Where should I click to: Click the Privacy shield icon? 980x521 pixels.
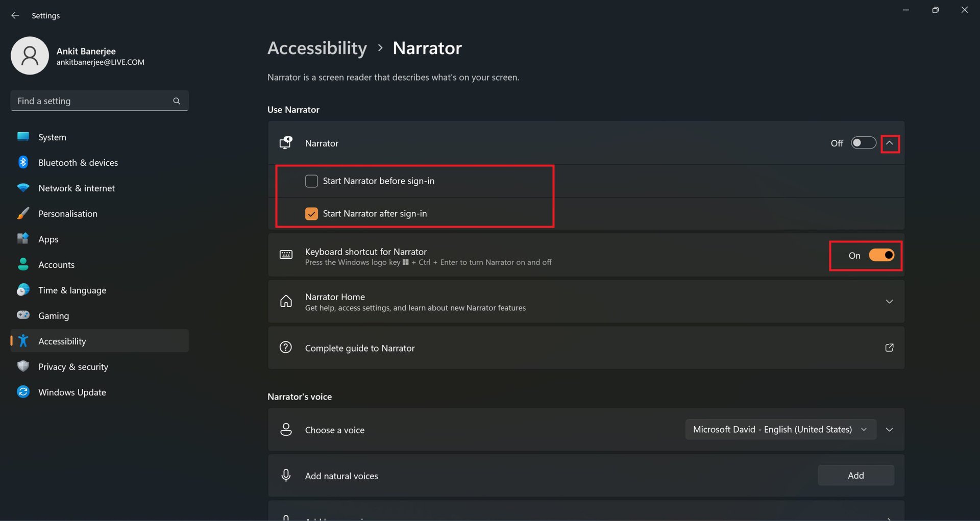pyautogui.click(x=23, y=366)
